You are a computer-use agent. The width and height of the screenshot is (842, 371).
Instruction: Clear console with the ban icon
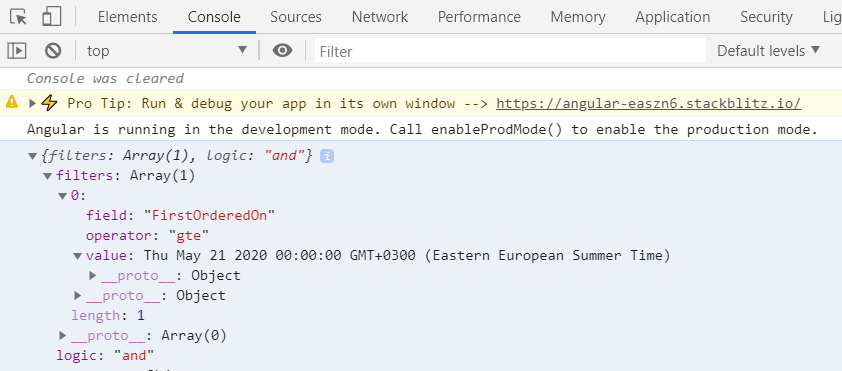click(53, 51)
